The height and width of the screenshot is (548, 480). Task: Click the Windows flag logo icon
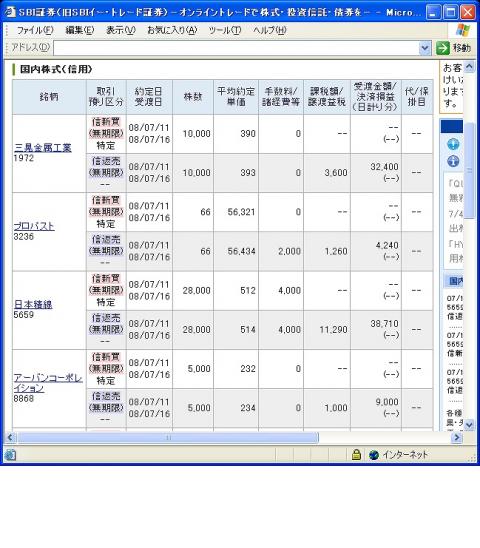coord(463,30)
